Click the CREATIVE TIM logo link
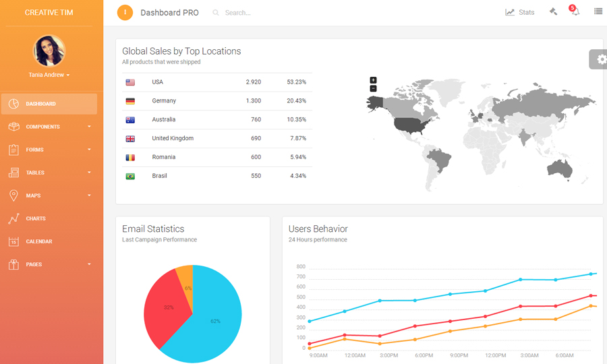The width and height of the screenshot is (607, 364). [x=49, y=13]
